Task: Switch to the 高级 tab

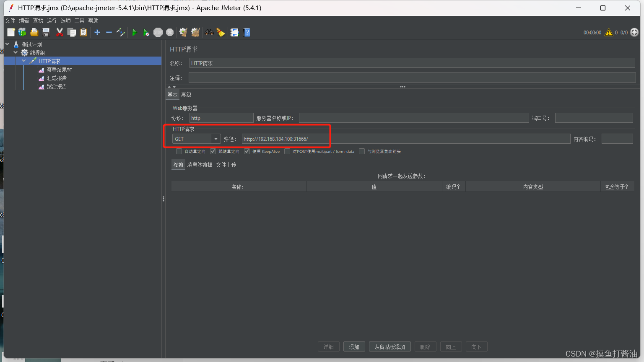Action: 186,95
